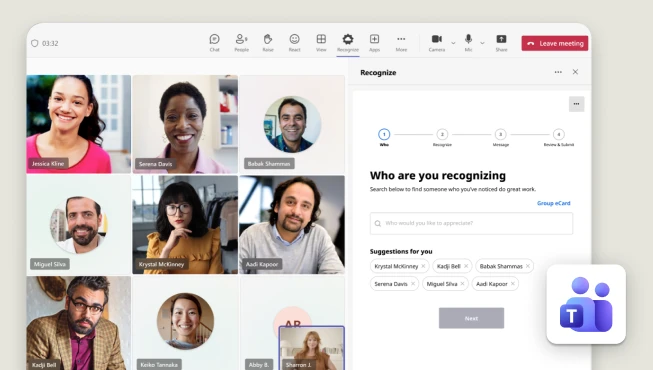
Task: Share your screen
Action: pos(501,43)
